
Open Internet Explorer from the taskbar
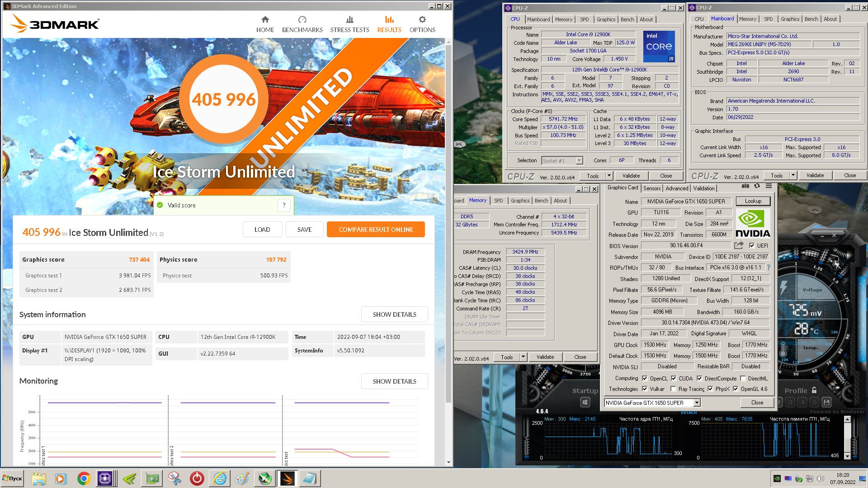[x=220, y=479]
